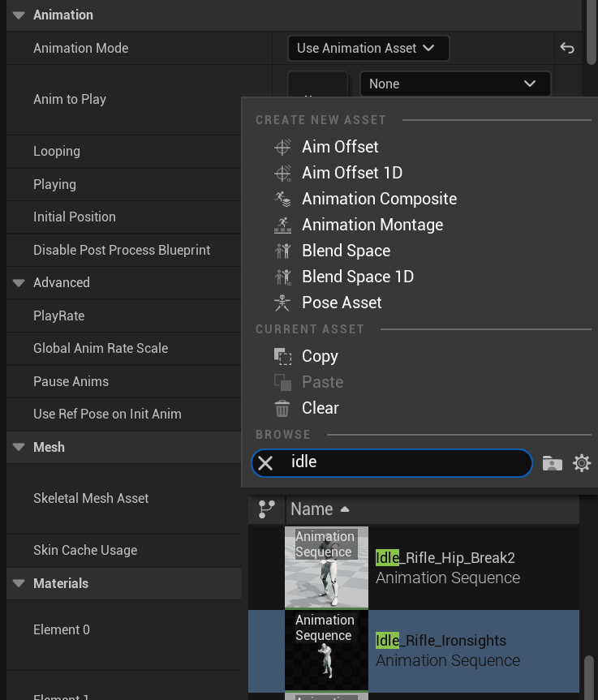The image size is (598, 700).
Task: Click the Skeletal Mesh Asset row
Action: coord(123,498)
